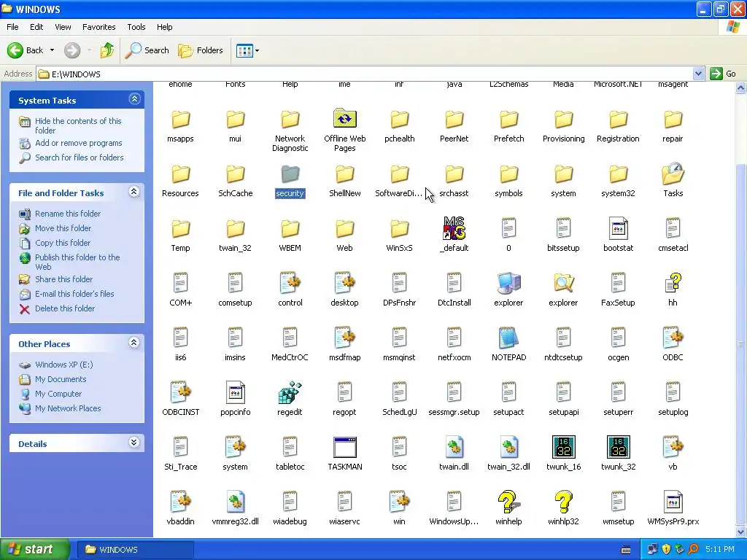Open My Network Places link
The image size is (747, 560).
point(68,408)
